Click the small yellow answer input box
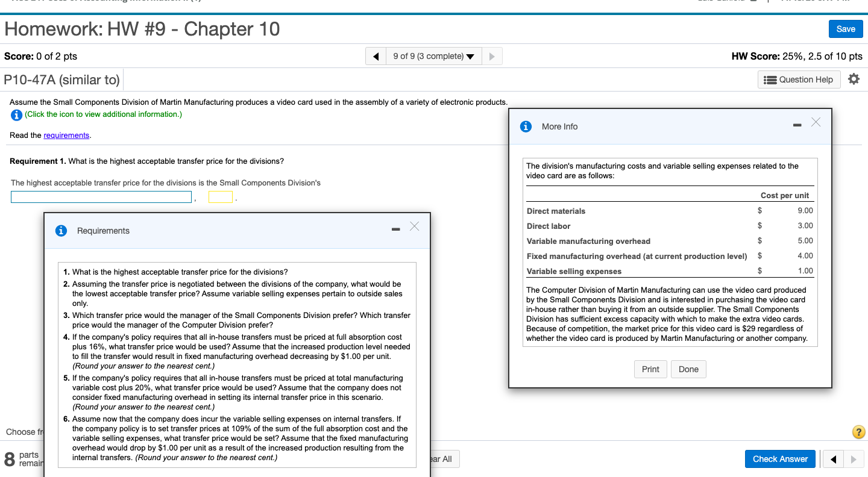 point(221,197)
